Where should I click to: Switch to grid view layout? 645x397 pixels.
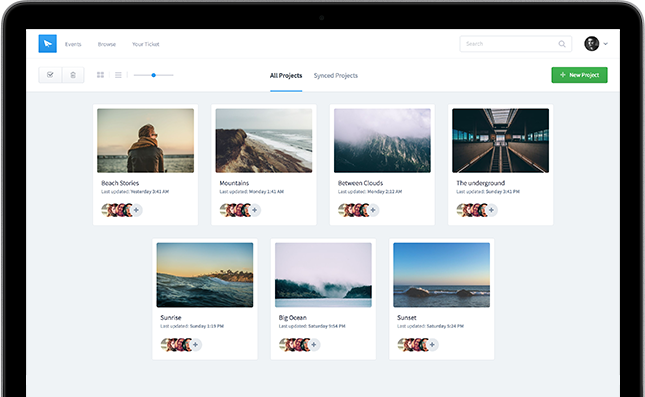pos(100,75)
